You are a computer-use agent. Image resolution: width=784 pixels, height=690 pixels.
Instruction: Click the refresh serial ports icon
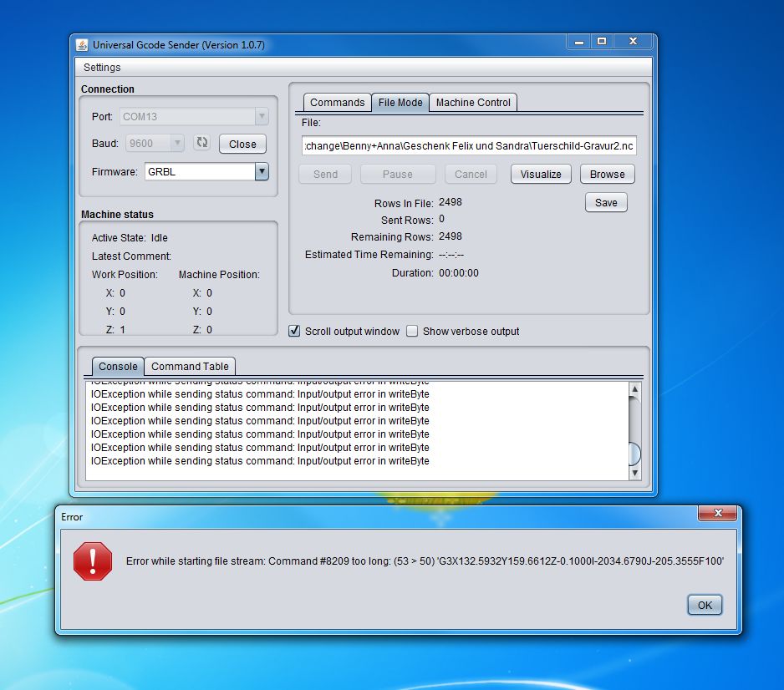coord(202,143)
